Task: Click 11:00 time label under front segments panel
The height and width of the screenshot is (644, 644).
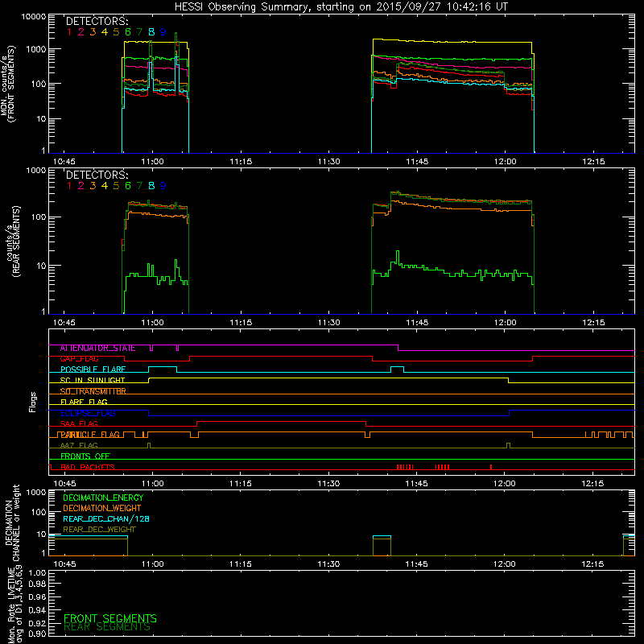Action: tap(152, 162)
